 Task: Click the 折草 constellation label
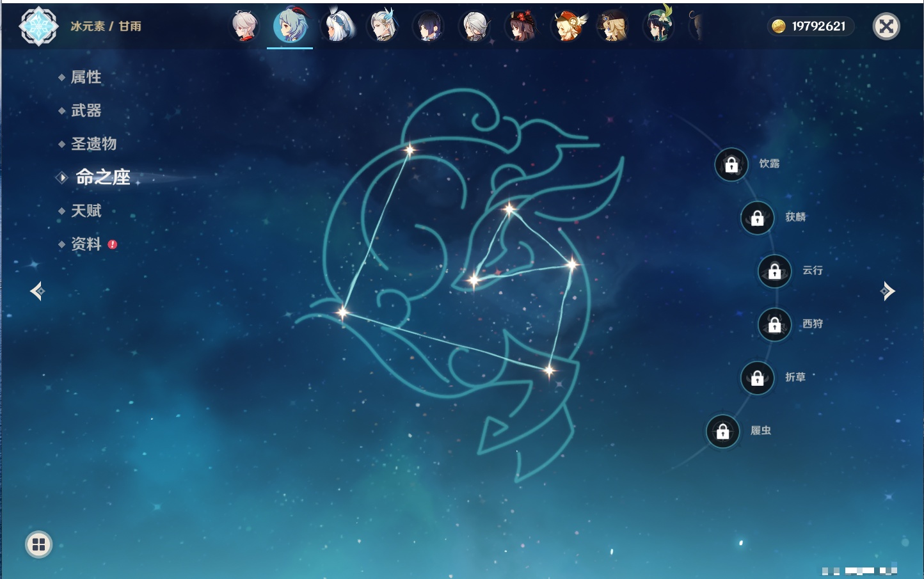(x=795, y=377)
